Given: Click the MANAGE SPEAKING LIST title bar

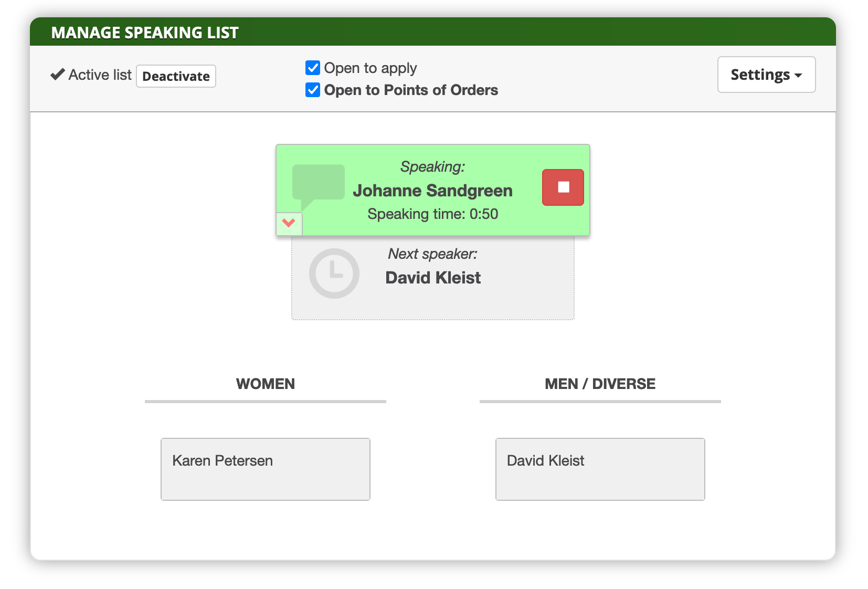Looking at the screenshot, I should pos(144,32).
